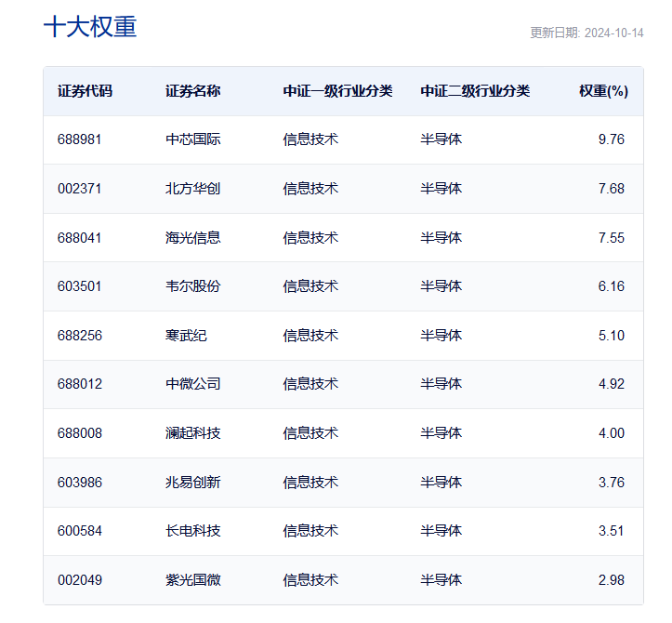Click 信息技术 in the 北方华创 row

[310, 189]
